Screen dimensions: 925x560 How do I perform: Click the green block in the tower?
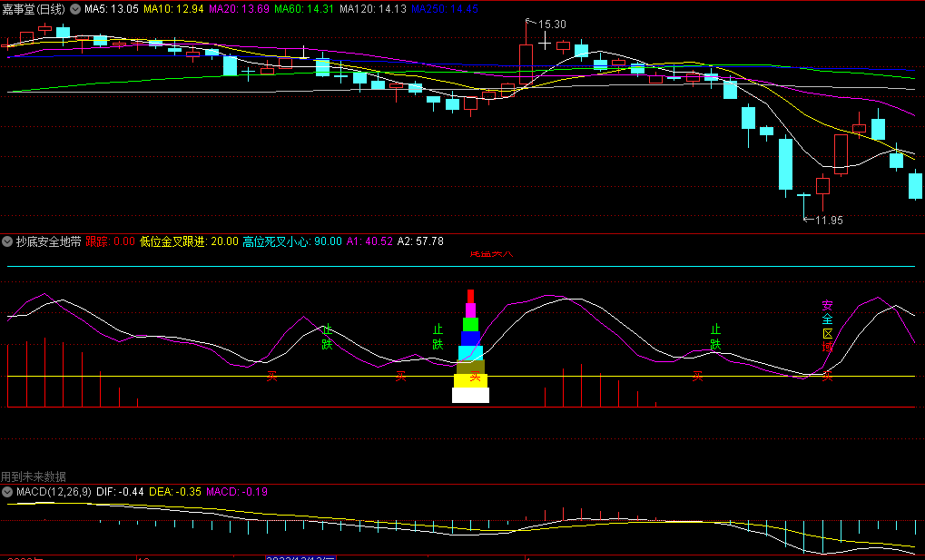pos(470,324)
